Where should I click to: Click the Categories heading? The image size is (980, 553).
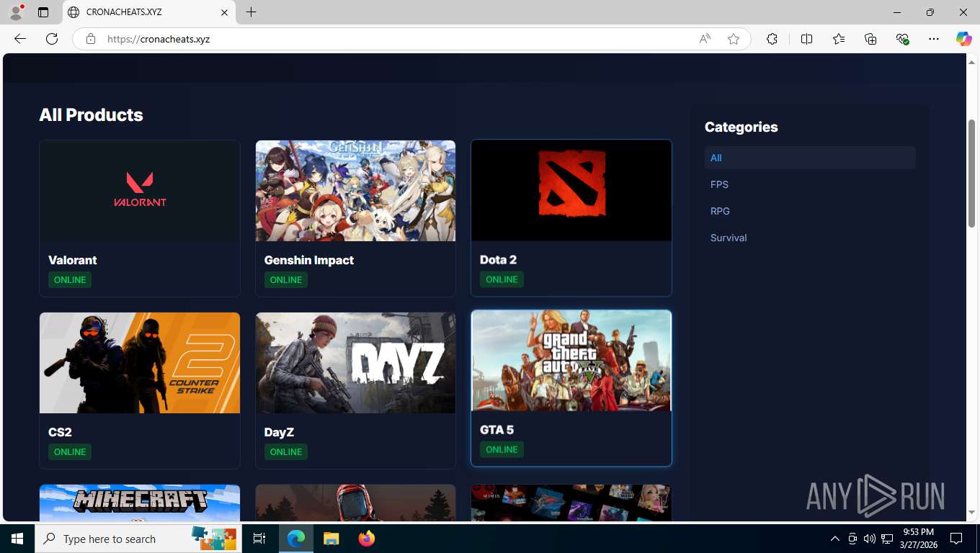(741, 127)
